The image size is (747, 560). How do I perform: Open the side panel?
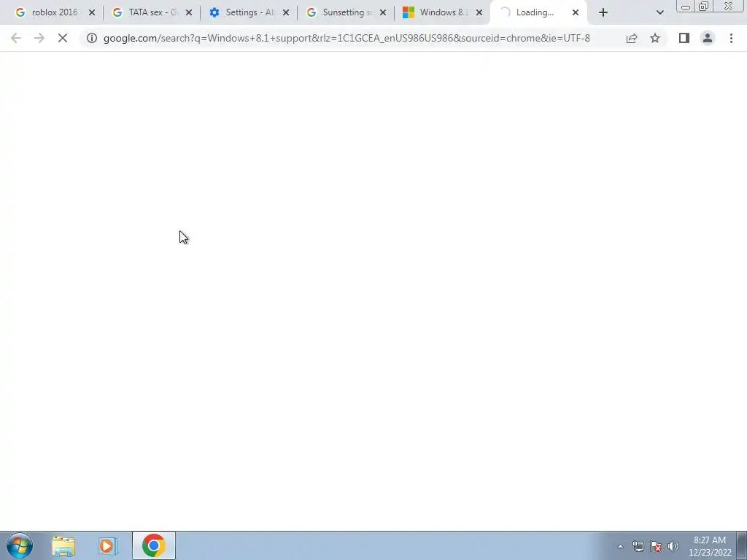tap(684, 38)
